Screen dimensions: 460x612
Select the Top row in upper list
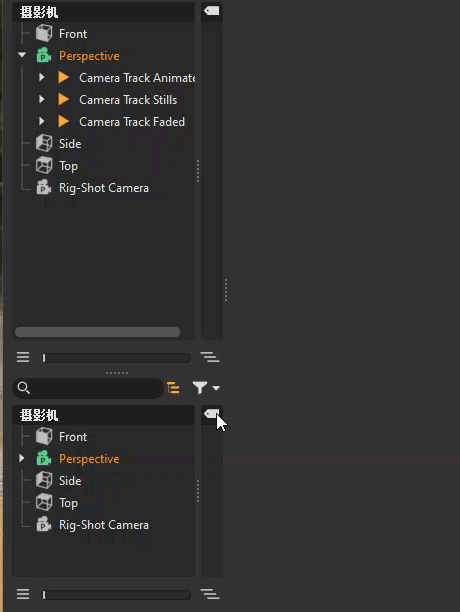[x=103, y=165]
